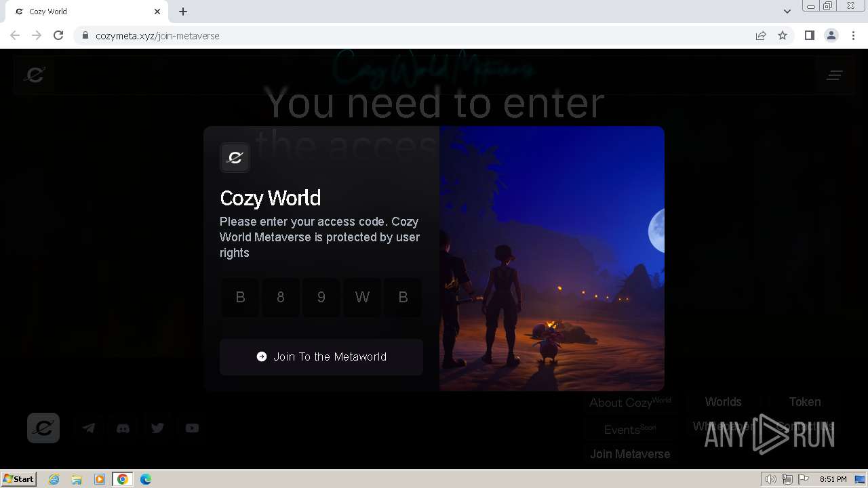The width and height of the screenshot is (868, 488).
Task: Open the Worlds footer link
Action: pyautogui.click(x=723, y=402)
